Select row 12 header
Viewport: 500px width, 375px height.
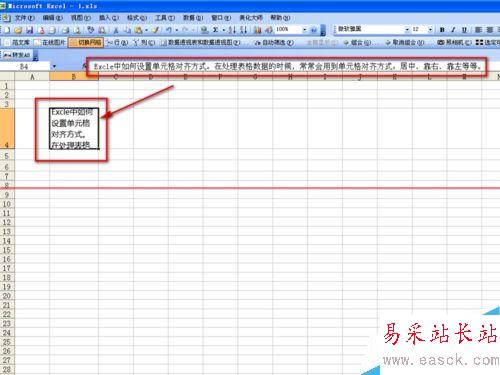click(7, 223)
